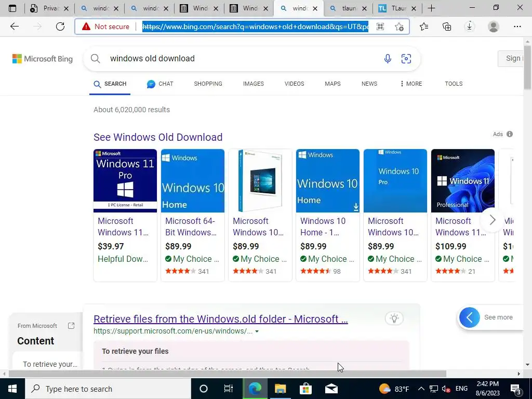Add page to favorites star
Image resolution: width=532 pixels, height=399 pixels.
pos(400,26)
